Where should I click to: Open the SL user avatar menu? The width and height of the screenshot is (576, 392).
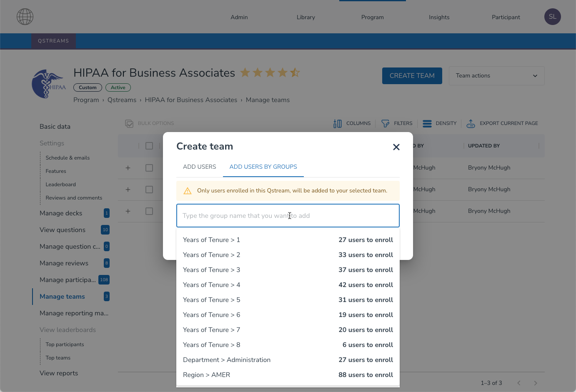click(x=552, y=17)
